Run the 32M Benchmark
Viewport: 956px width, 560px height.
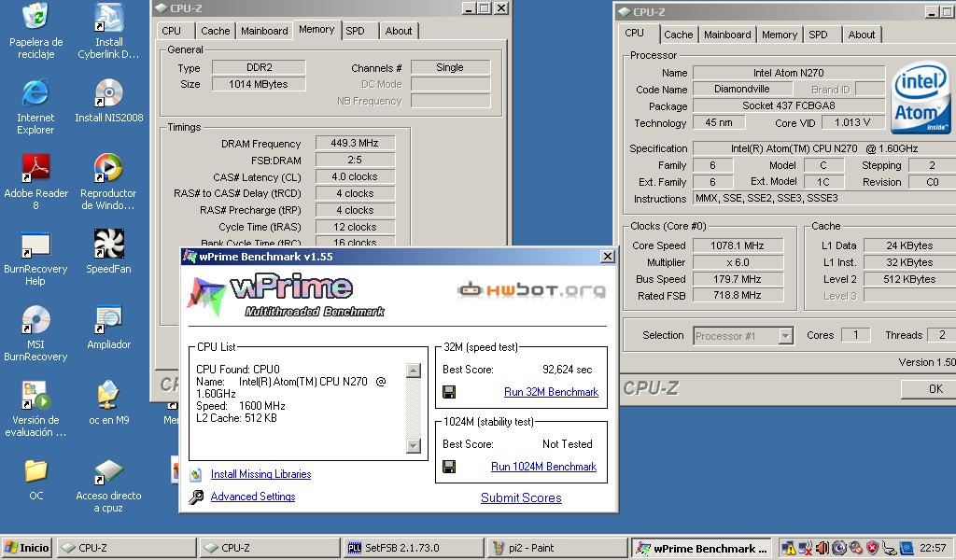point(551,392)
